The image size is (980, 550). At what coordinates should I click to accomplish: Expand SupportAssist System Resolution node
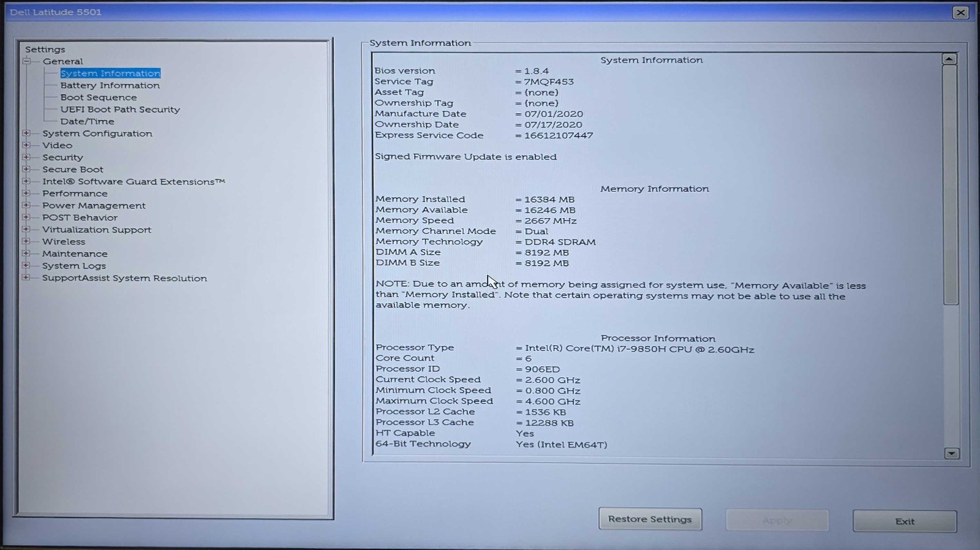(26, 277)
